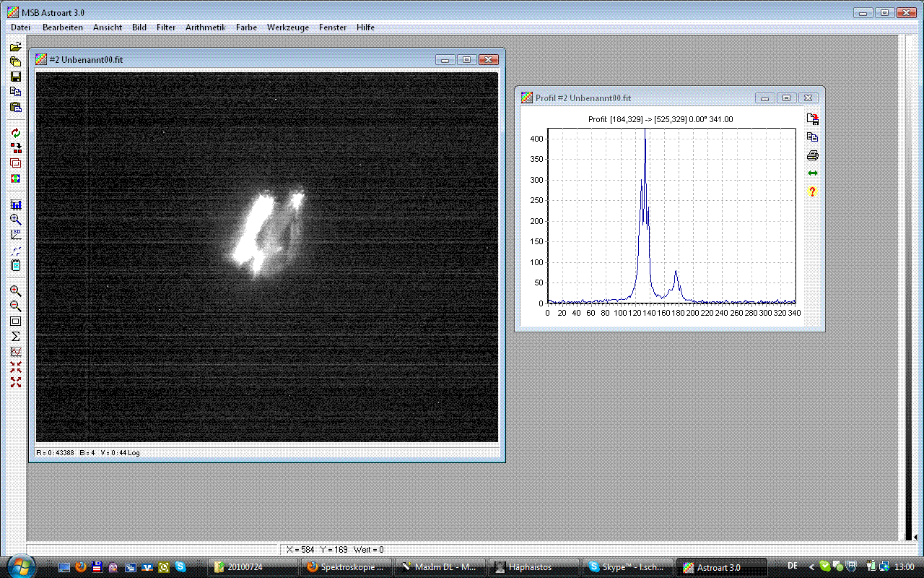The height and width of the screenshot is (578, 924).
Task: Open the Arithmetik menu
Action: pos(205,27)
